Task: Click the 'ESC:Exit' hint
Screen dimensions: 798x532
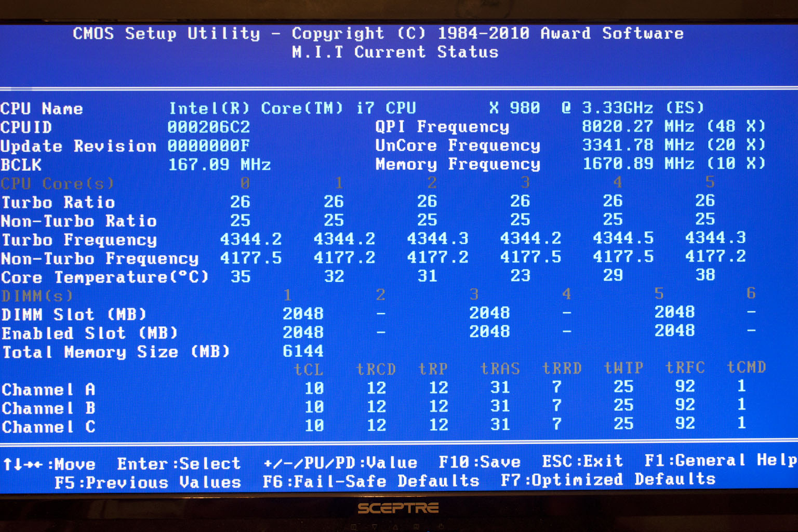Action: pyautogui.click(x=582, y=461)
